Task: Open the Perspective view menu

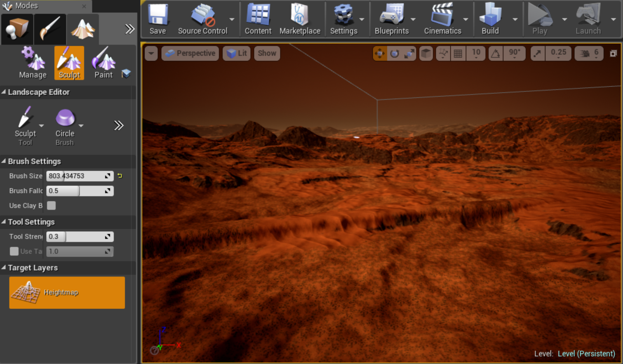Action: (190, 53)
